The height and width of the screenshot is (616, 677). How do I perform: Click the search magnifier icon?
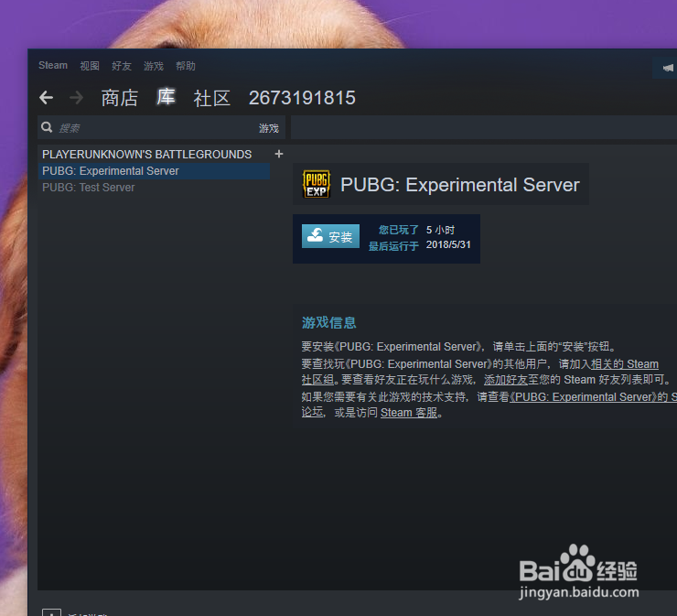coord(47,127)
